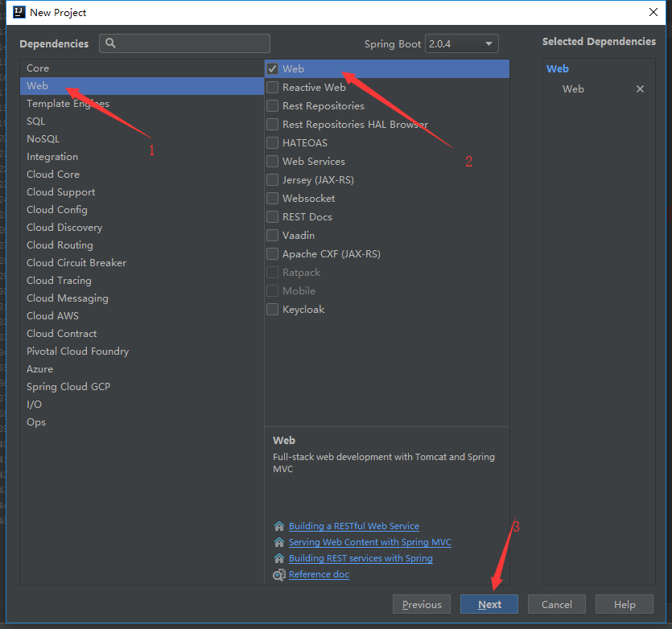Select the Cloud Messaging category
672x629 pixels.
[x=142, y=298]
